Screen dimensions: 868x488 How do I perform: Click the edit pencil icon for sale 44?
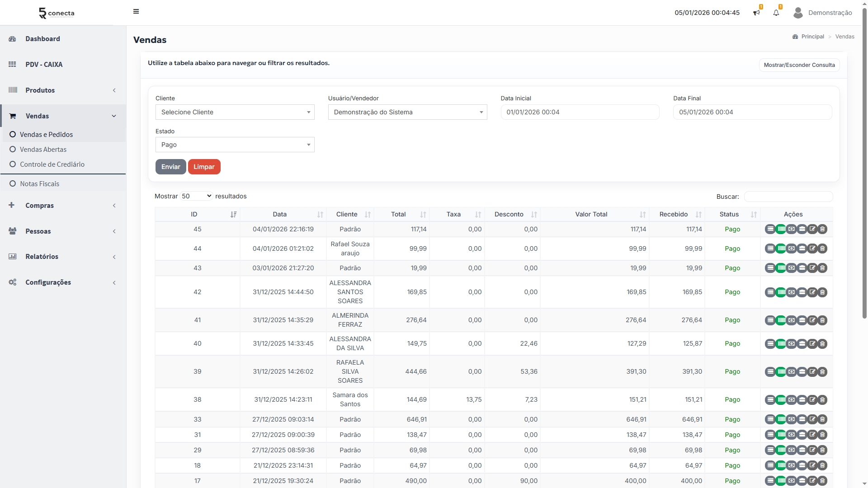click(x=812, y=249)
